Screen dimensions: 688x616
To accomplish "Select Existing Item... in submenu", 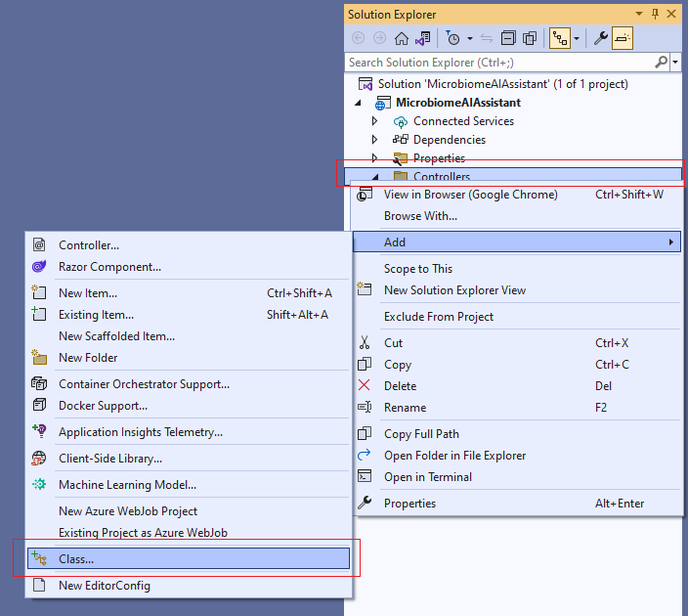I will pos(189,315).
